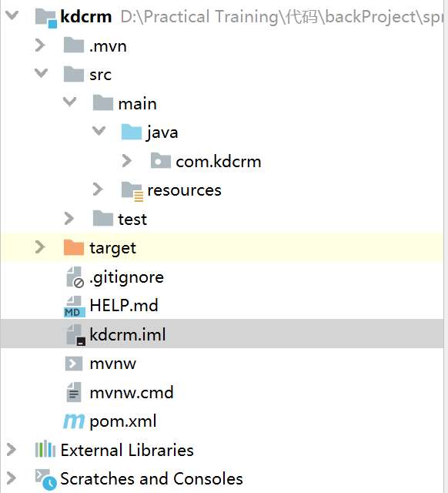Image resolution: width=448 pixels, height=493 pixels.
Task: Expand the test folder
Action: [x=69, y=219]
